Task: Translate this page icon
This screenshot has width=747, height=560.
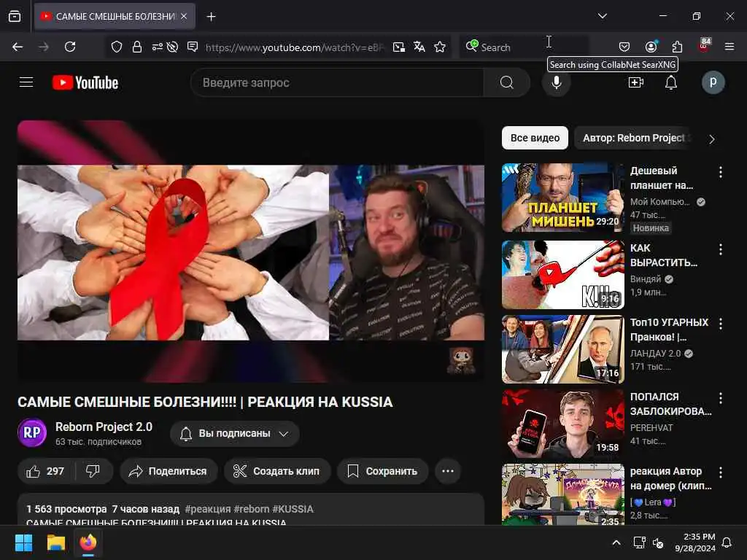Action: coord(419,47)
